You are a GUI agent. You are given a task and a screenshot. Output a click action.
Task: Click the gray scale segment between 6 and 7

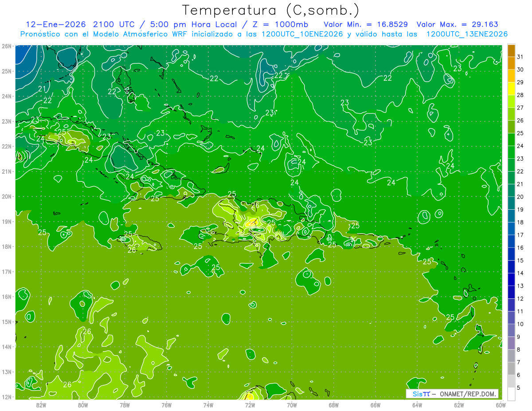[x=511, y=369]
